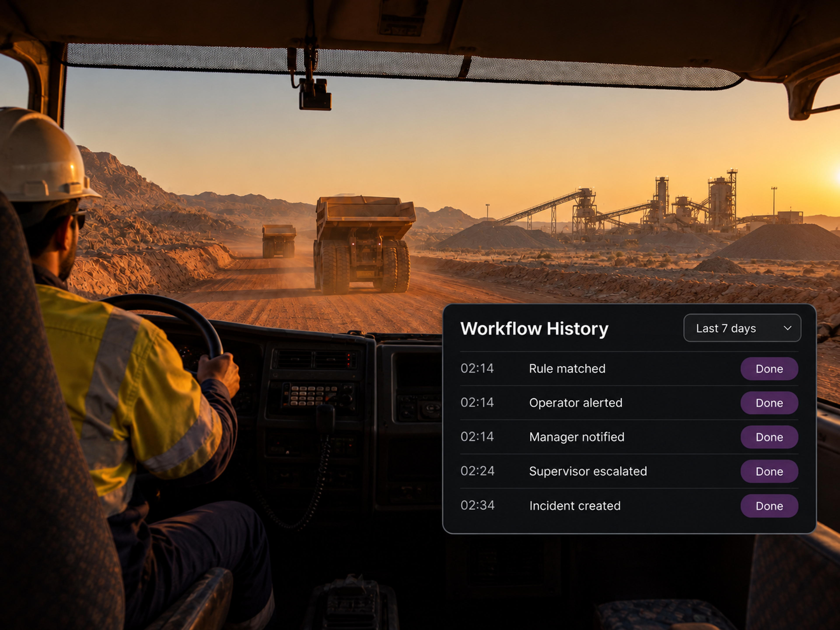This screenshot has height=630, width=840.
Task: Select the Supervisor escalated entry
Action: click(x=629, y=471)
